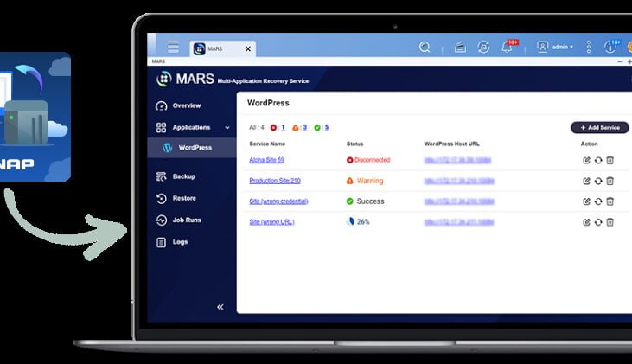632x364 pixels.
Task: Delete the Site (wrong credential) service
Action: point(610,201)
